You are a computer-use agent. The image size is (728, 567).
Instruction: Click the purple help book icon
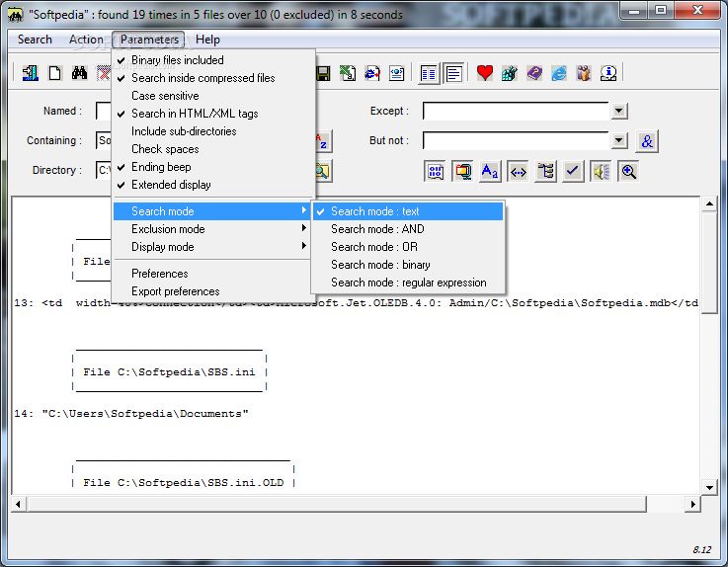(x=534, y=73)
